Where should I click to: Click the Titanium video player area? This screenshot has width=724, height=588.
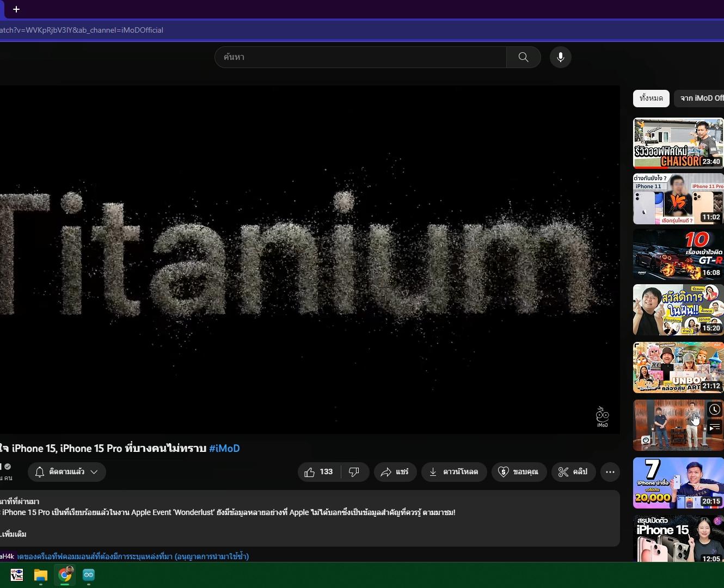click(x=310, y=260)
